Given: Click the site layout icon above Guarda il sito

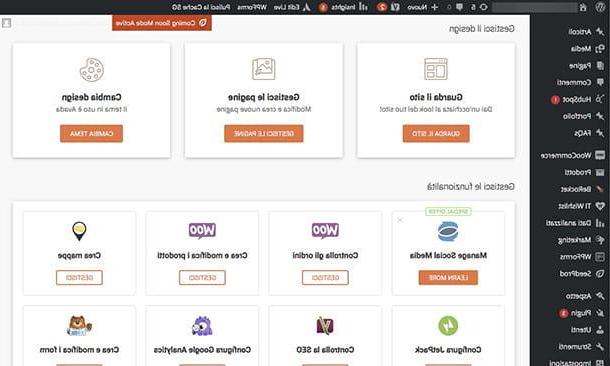Looking at the screenshot, I should [x=436, y=69].
